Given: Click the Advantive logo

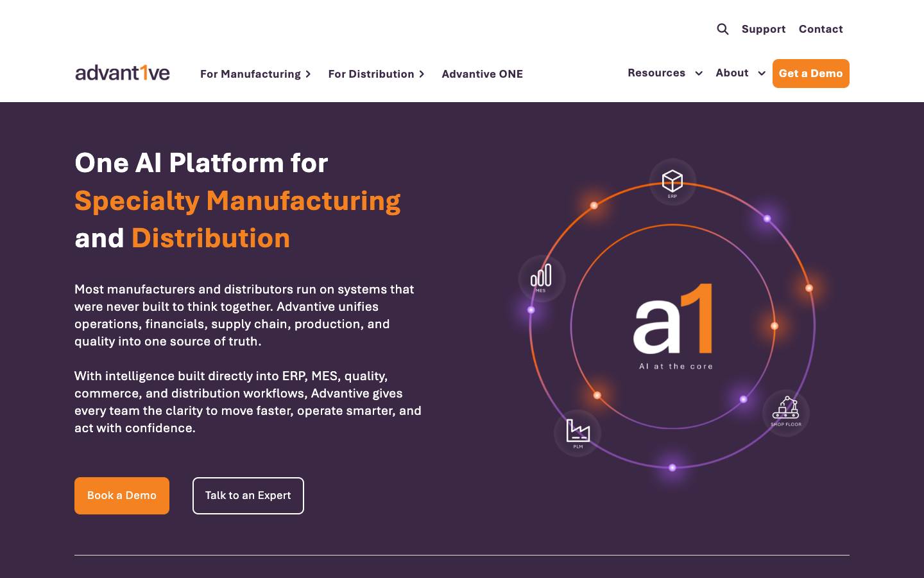Looking at the screenshot, I should [x=123, y=73].
